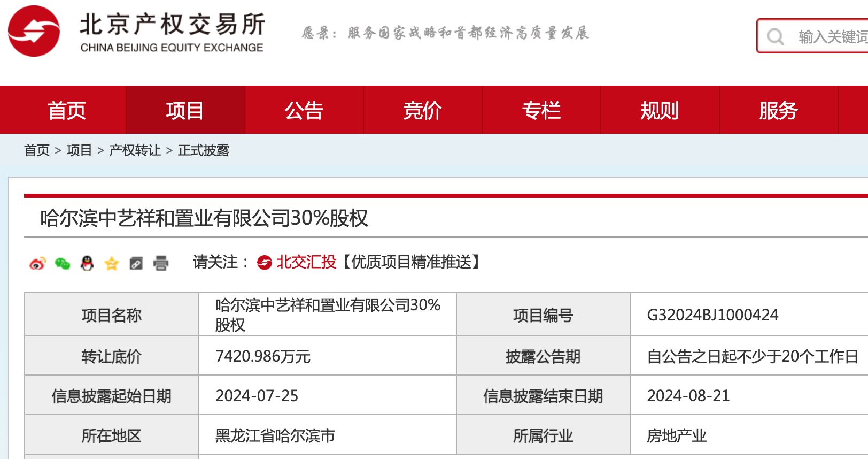868x459 pixels.
Task: Open the 首页 navigation menu
Action: point(66,110)
